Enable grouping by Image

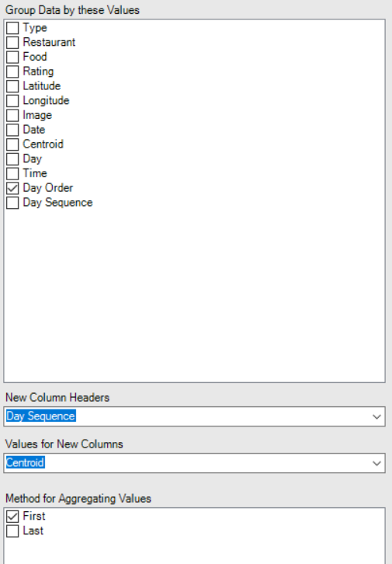[x=12, y=116]
